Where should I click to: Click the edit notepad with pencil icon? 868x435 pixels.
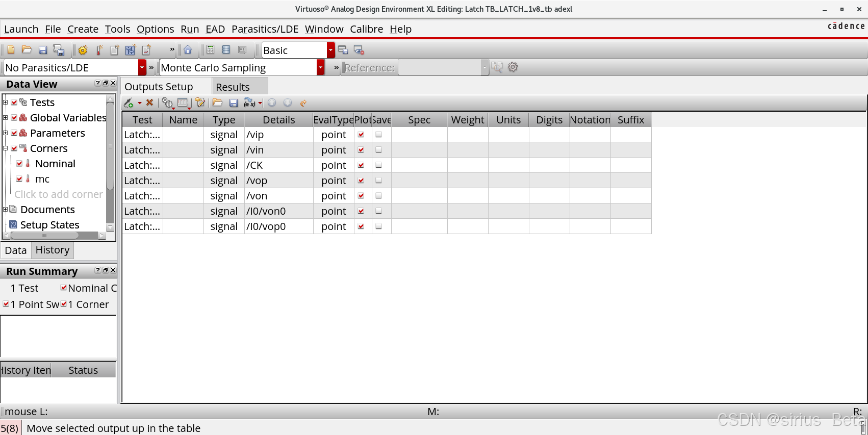200,103
